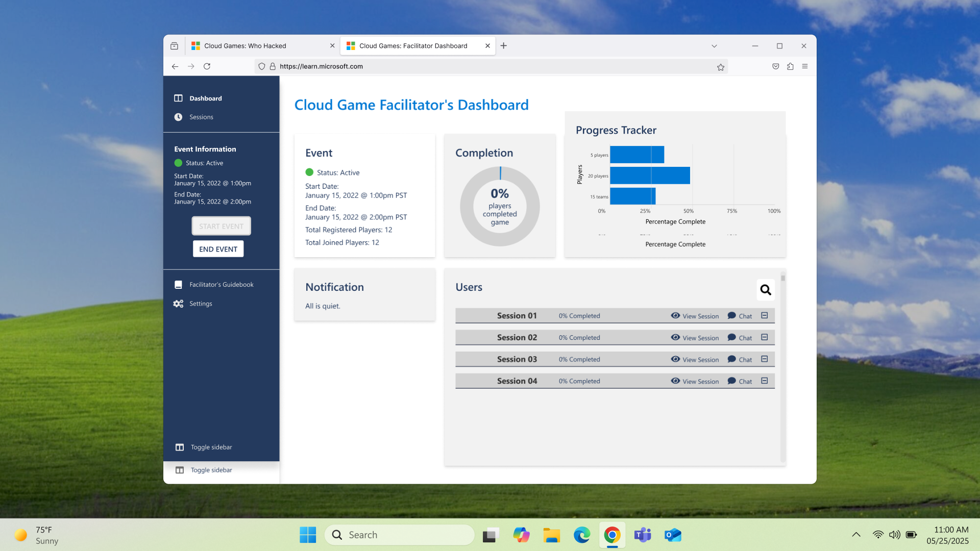Click the Sessions clock icon
Viewport: 980px width, 551px height.
click(x=178, y=117)
